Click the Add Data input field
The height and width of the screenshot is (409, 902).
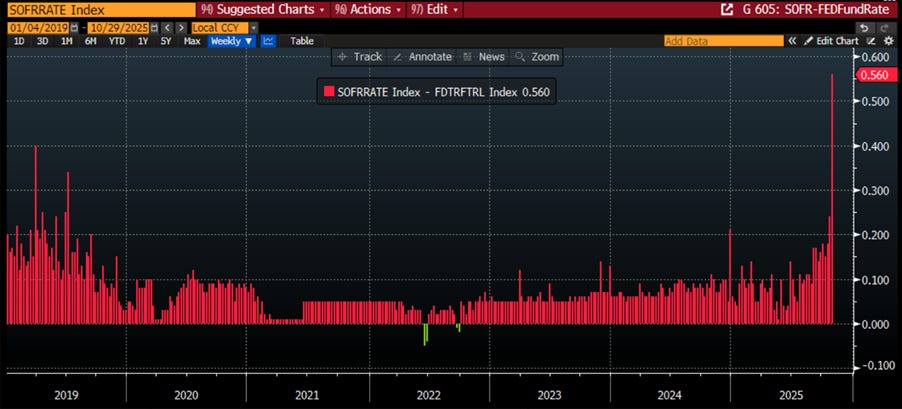pyautogui.click(x=723, y=41)
